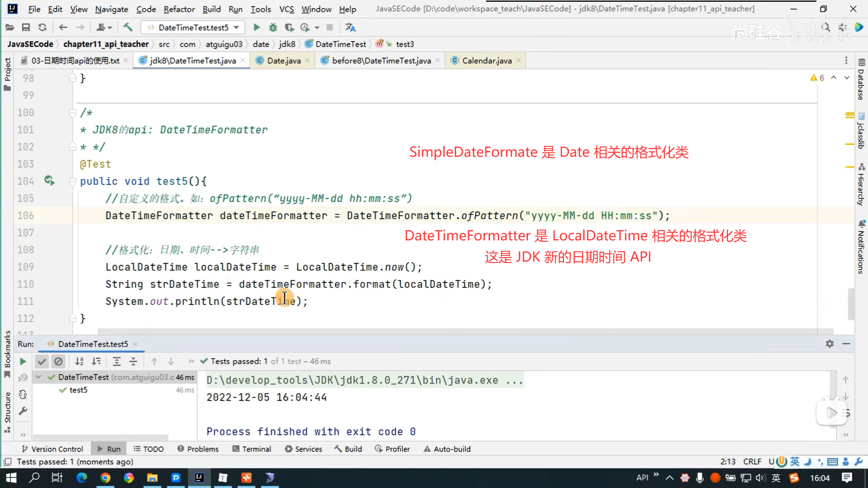This screenshot has width=868, height=488.
Task: Open Version Control tool window
Action: (52, 449)
